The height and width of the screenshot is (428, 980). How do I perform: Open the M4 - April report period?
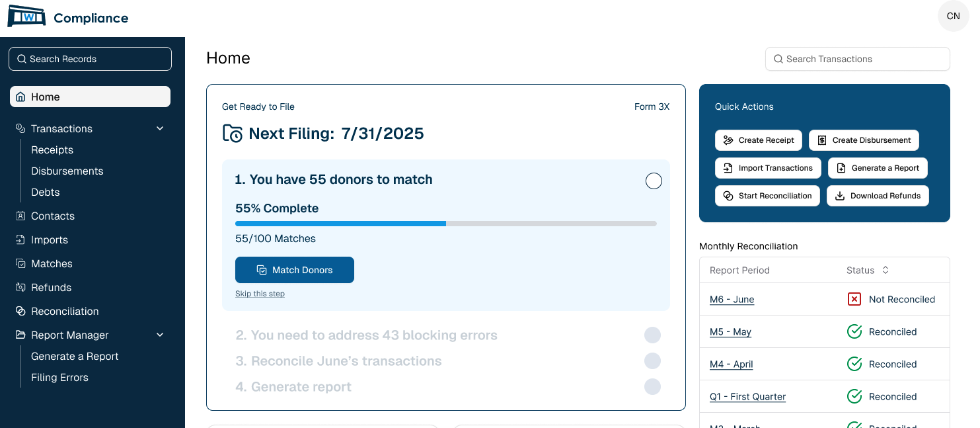coord(731,364)
